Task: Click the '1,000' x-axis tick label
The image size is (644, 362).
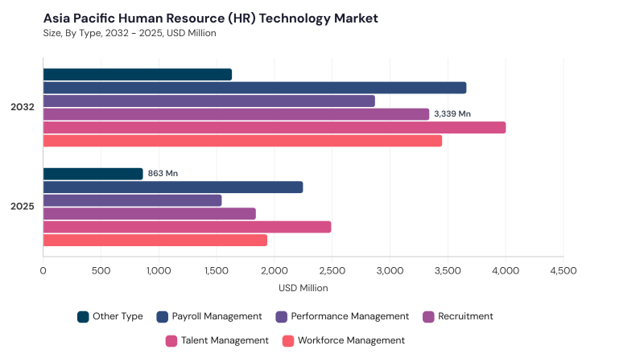Action: 159,271
